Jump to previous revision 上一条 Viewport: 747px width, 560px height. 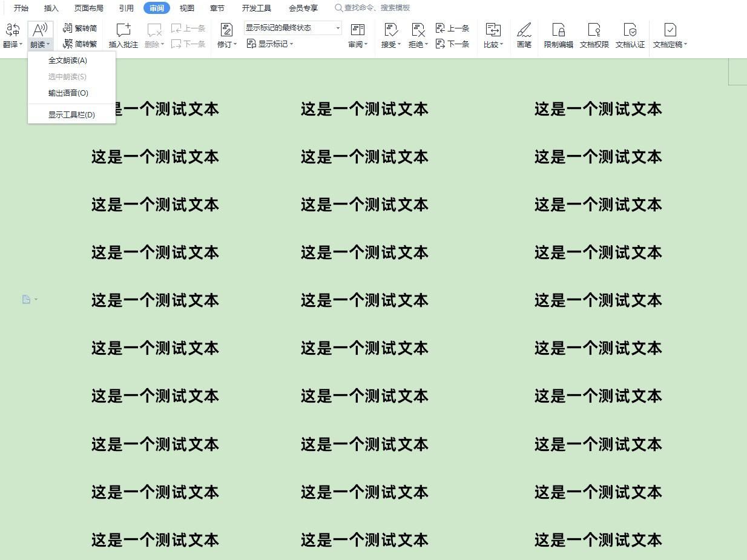coord(452,28)
